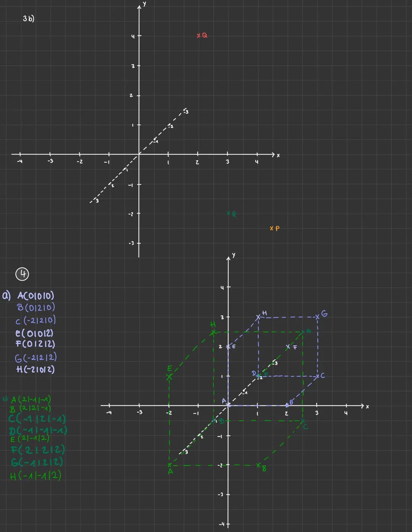Select the green text H(-1|-1|2)
The width and height of the screenshot is (412, 532).
tap(35, 476)
